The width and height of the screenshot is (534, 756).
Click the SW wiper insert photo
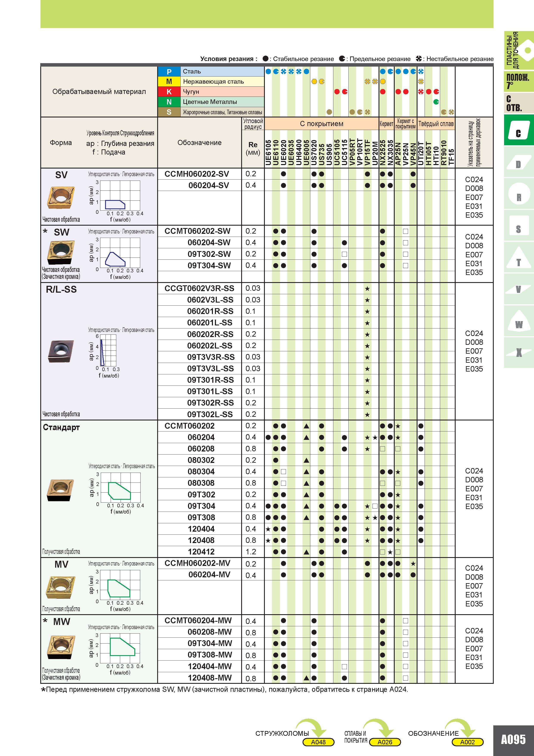[x=61, y=252]
